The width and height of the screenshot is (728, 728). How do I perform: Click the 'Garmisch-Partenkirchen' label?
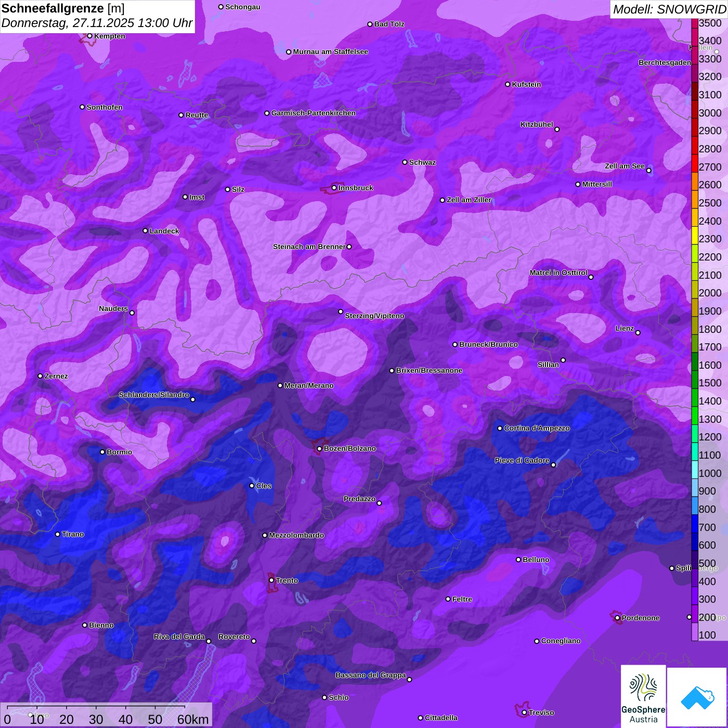pyautogui.click(x=314, y=113)
